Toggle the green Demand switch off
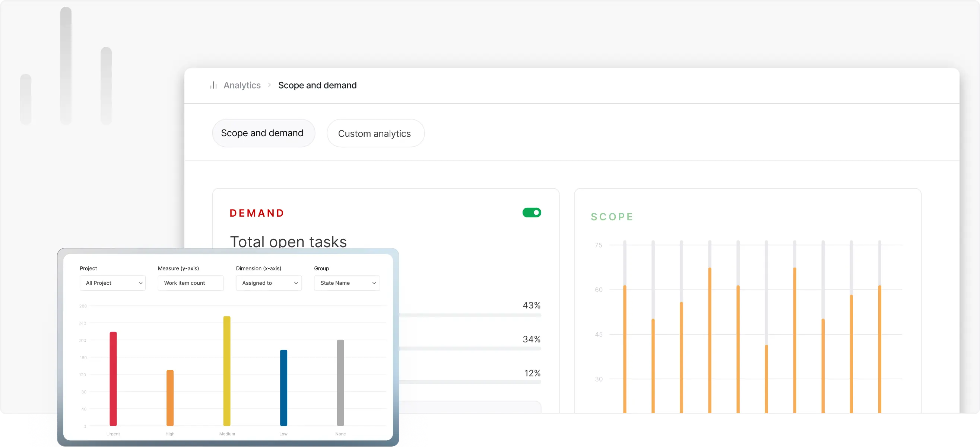Image resolution: width=980 pixels, height=447 pixels. [532, 213]
